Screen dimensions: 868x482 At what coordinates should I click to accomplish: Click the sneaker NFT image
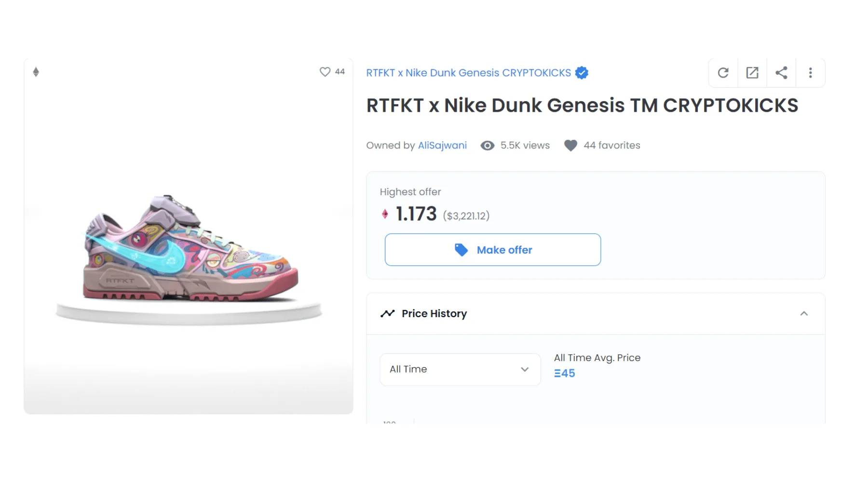click(190, 248)
